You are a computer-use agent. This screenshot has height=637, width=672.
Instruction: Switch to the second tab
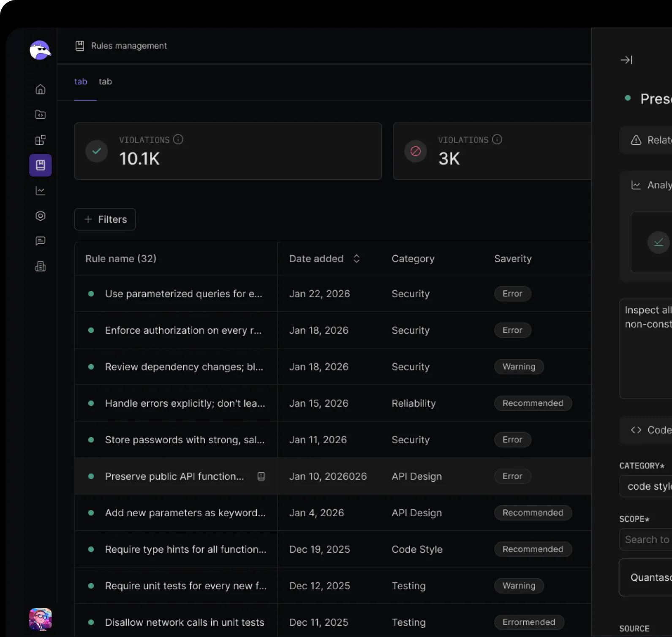tap(105, 81)
